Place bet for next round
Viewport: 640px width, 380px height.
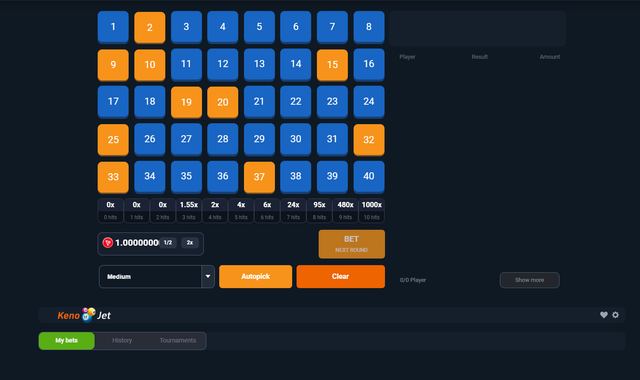pos(351,244)
